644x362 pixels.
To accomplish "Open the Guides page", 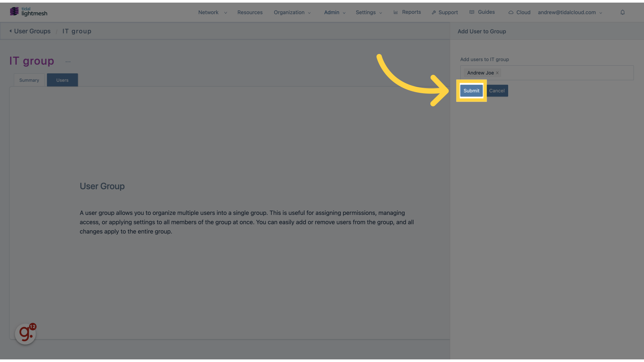I will [x=486, y=12].
